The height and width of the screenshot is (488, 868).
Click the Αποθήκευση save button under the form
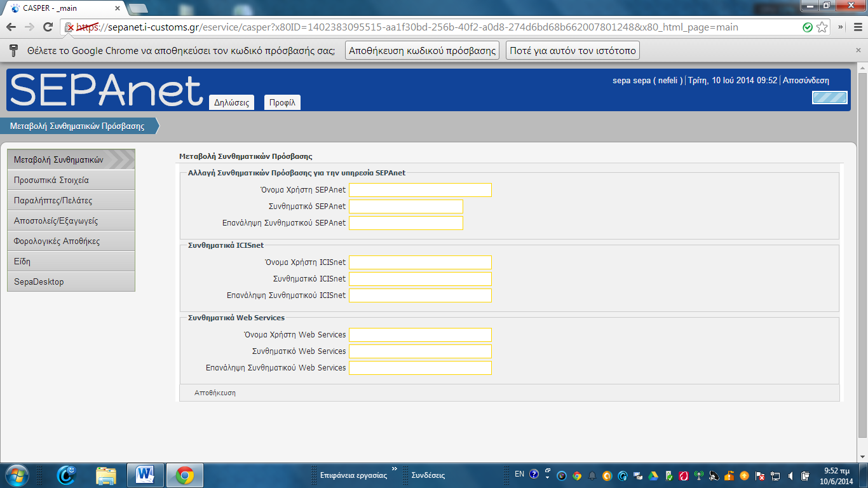[215, 393]
